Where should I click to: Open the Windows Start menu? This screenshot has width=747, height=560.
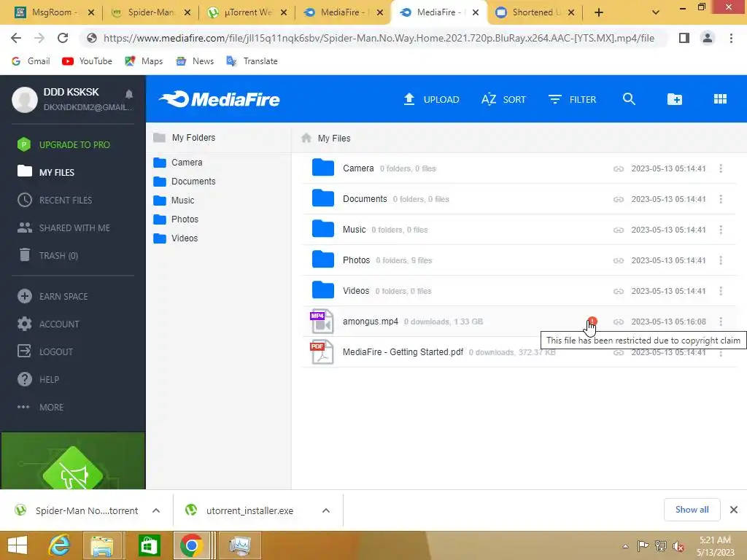(x=18, y=545)
